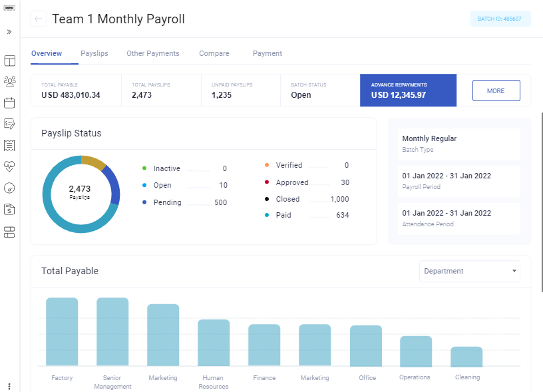Image resolution: width=543 pixels, height=392 pixels.
Task: Open the Department dropdown in Total Payable
Action: pos(469,272)
